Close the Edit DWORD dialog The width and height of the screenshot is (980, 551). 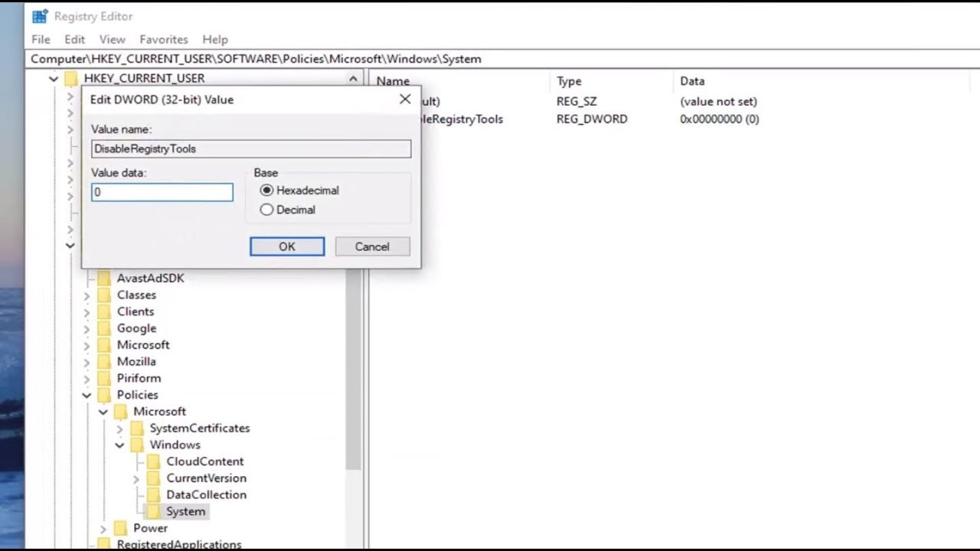[x=405, y=99]
